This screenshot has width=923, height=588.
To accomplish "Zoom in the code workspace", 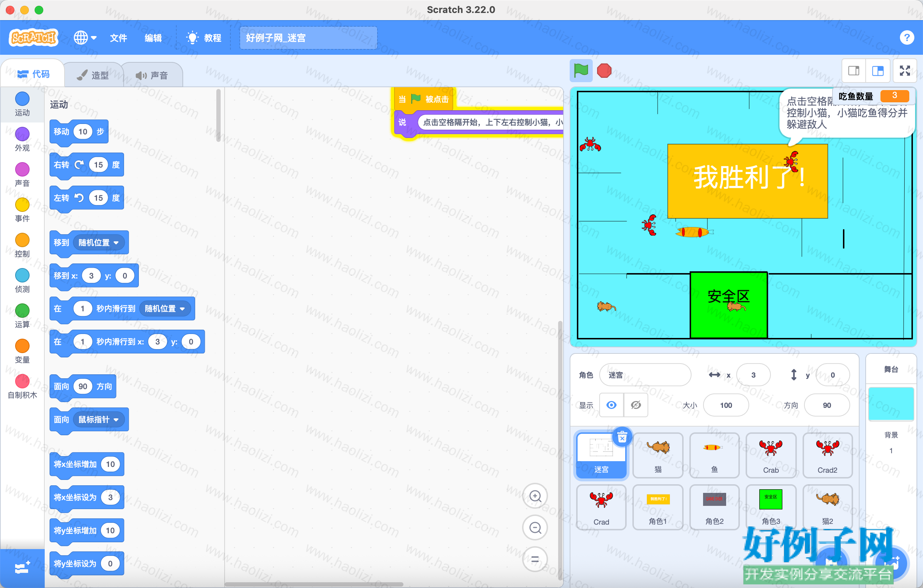I will pyautogui.click(x=535, y=496).
